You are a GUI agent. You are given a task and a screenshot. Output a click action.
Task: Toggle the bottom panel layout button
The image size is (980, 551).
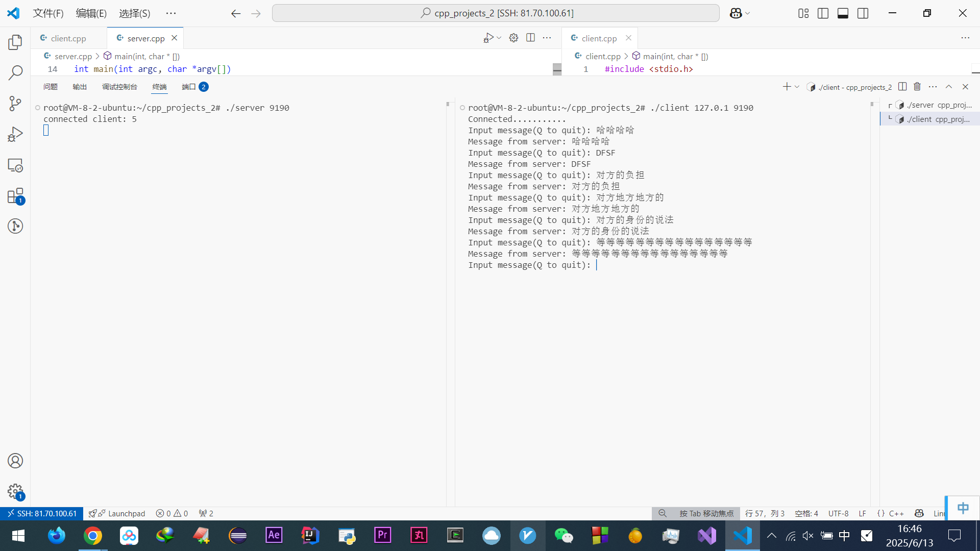[x=843, y=13]
